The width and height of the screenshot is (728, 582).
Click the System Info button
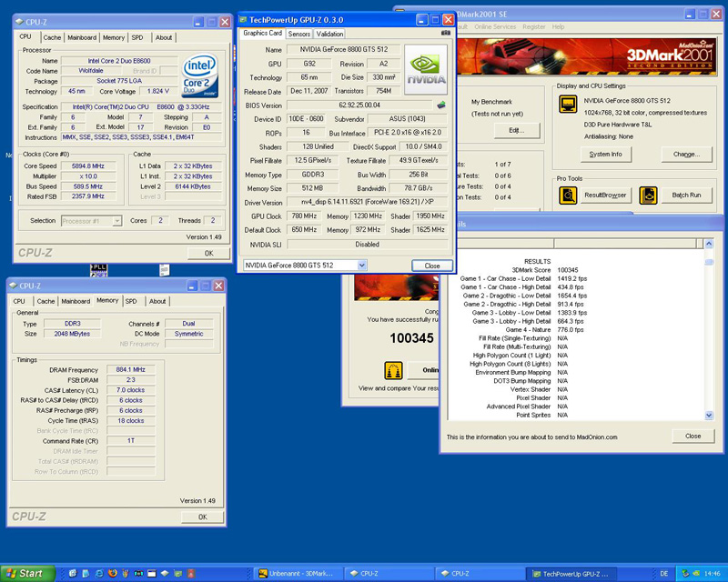pyautogui.click(x=605, y=154)
